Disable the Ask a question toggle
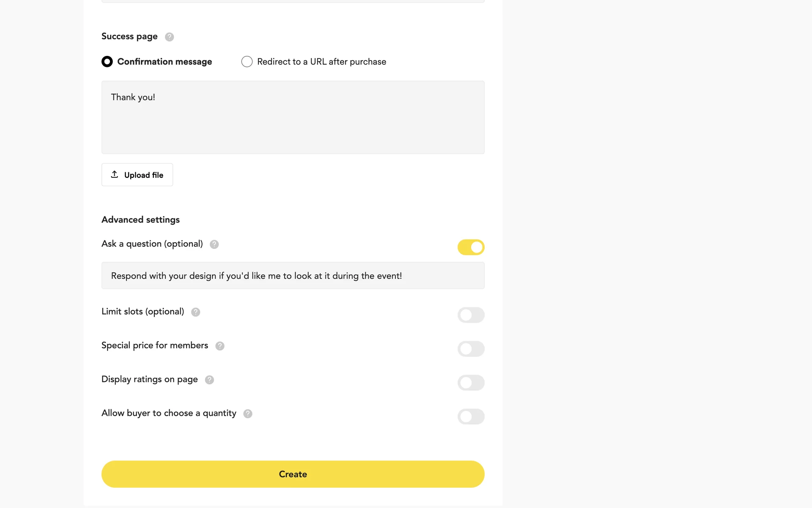Screen dimensions: 812x508 [471, 247]
